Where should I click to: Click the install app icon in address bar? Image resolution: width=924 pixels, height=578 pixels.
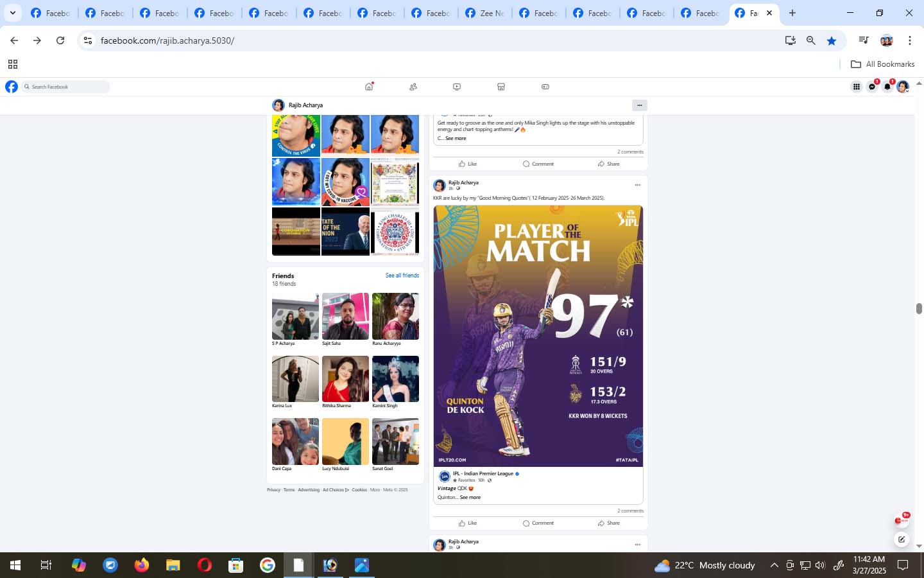[x=791, y=40]
